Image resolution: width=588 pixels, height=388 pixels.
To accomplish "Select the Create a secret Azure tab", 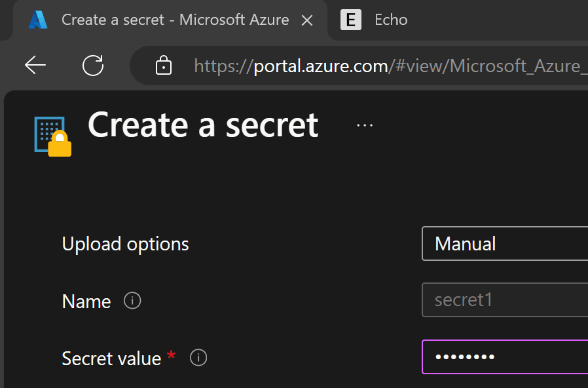I will 170,20.
